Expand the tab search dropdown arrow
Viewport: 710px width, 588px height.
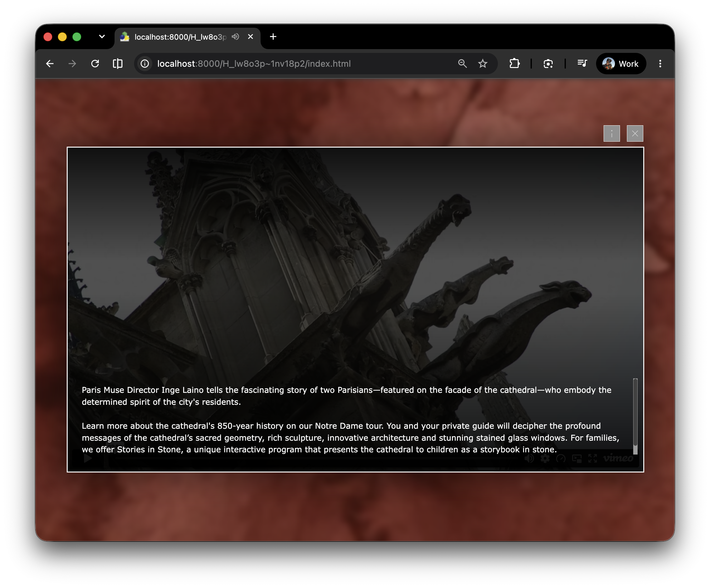(x=102, y=37)
